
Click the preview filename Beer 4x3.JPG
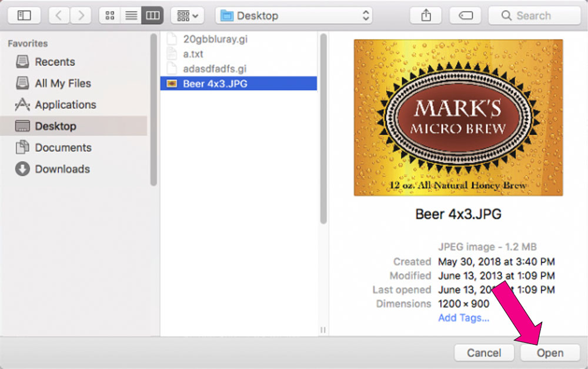(x=458, y=214)
